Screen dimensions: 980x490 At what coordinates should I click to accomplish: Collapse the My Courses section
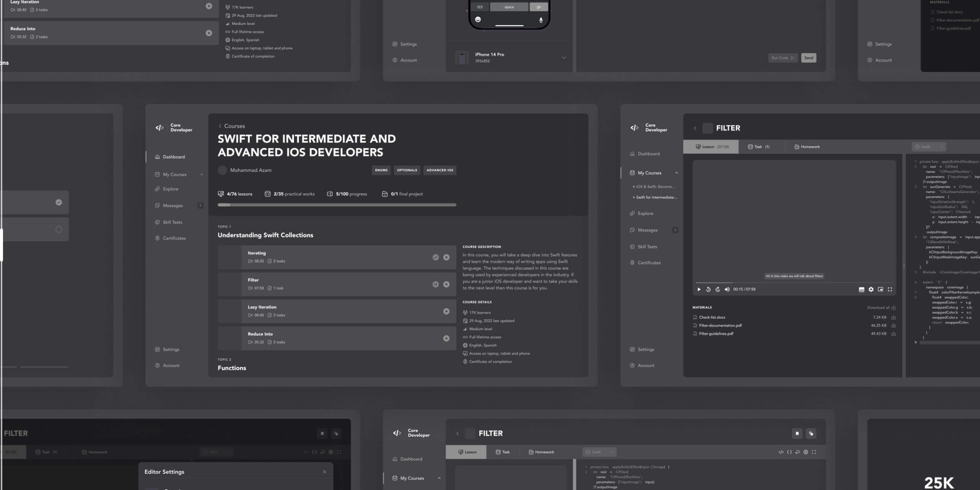tap(676, 173)
